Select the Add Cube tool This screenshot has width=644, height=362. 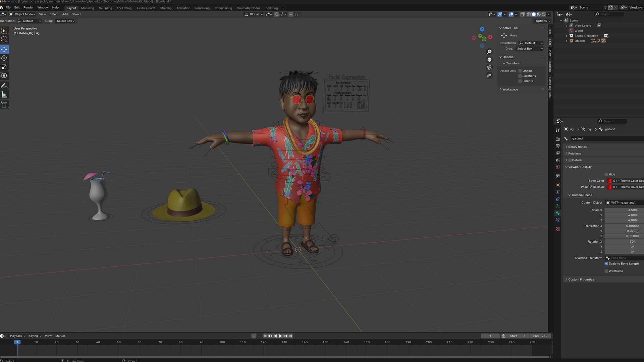click(x=4, y=105)
